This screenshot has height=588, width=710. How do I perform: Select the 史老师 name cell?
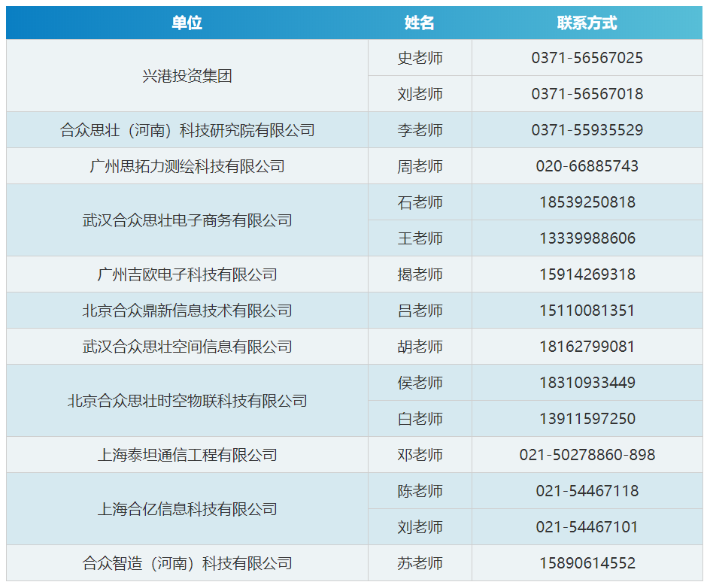pos(420,57)
